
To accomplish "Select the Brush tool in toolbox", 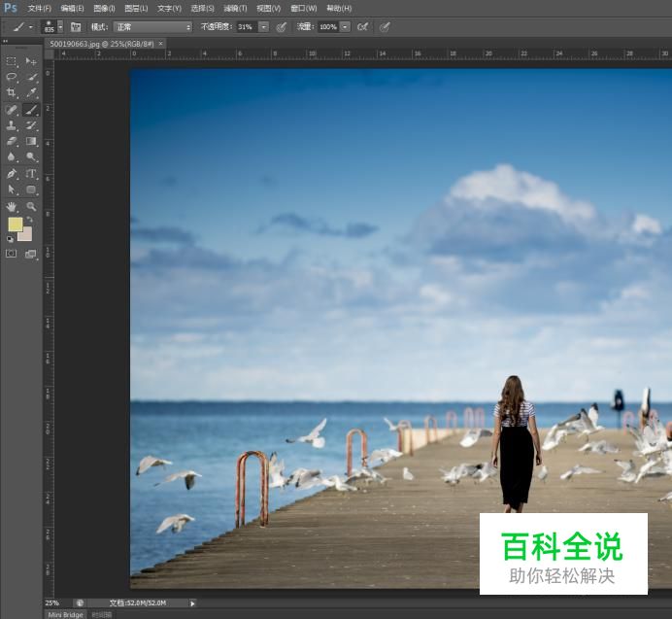I will [x=31, y=110].
